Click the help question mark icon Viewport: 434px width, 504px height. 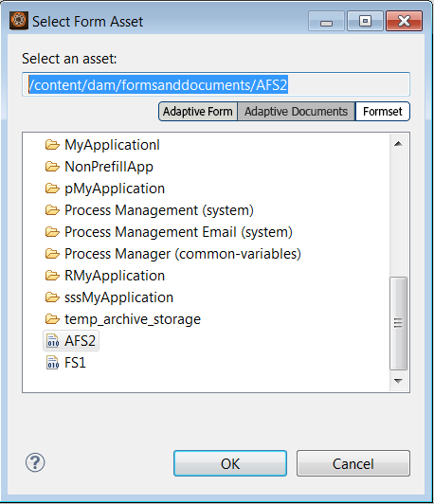(35, 462)
